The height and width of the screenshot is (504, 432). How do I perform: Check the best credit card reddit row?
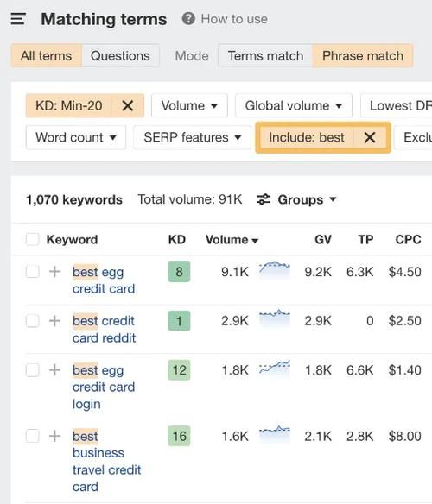(x=33, y=321)
